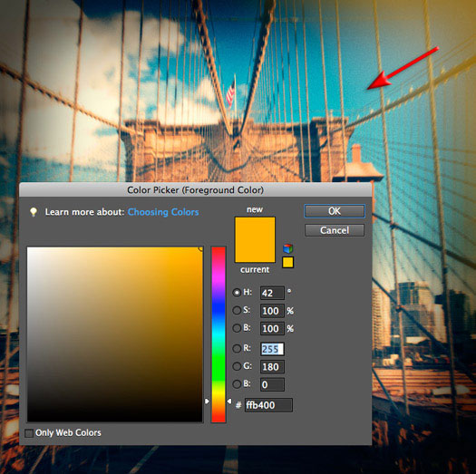Select the H hue radio button

coord(237,293)
